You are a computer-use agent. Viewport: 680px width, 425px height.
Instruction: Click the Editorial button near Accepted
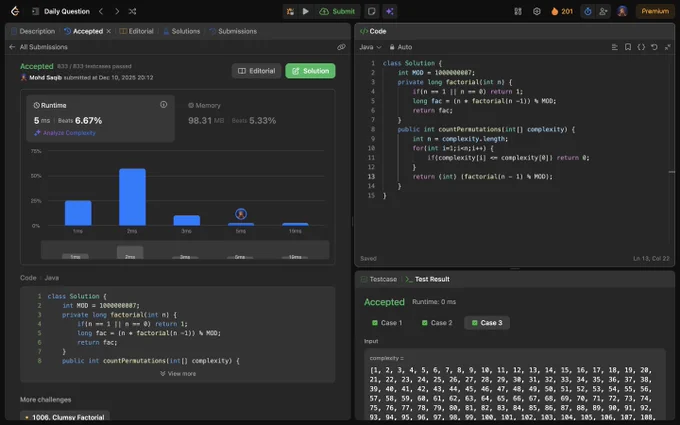point(256,71)
